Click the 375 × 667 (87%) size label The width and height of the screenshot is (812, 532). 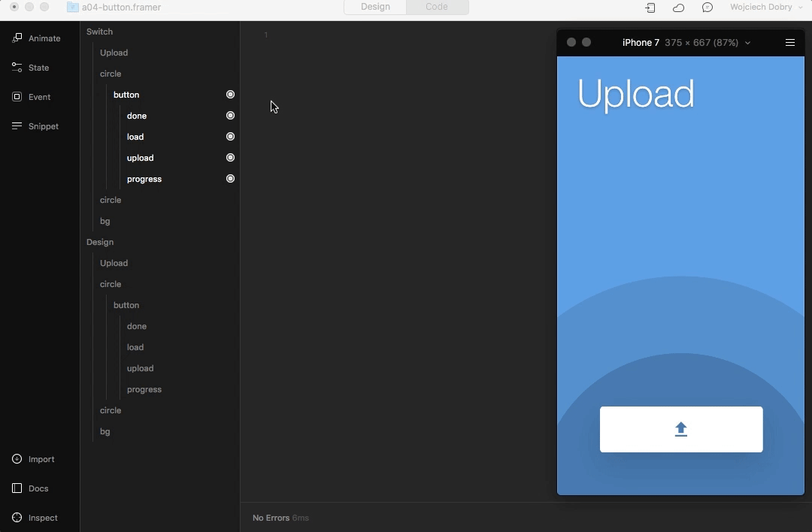tap(701, 42)
